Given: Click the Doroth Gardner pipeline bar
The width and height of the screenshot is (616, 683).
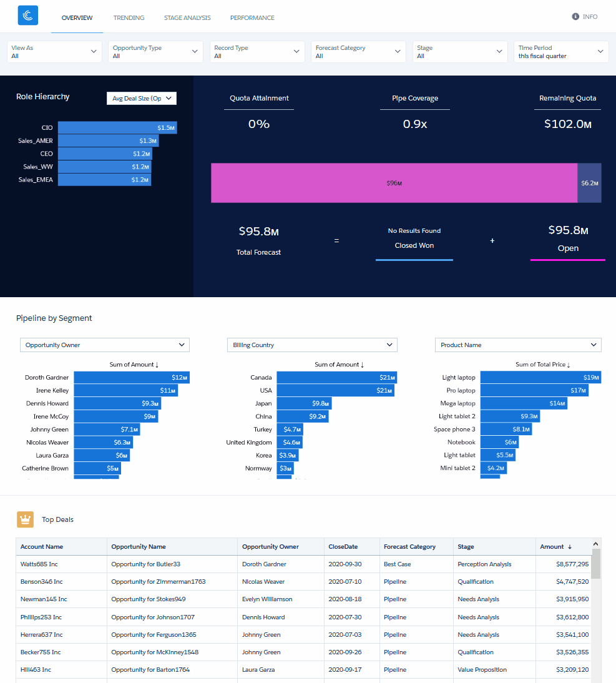Looking at the screenshot, I should pyautogui.click(x=131, y=377).
